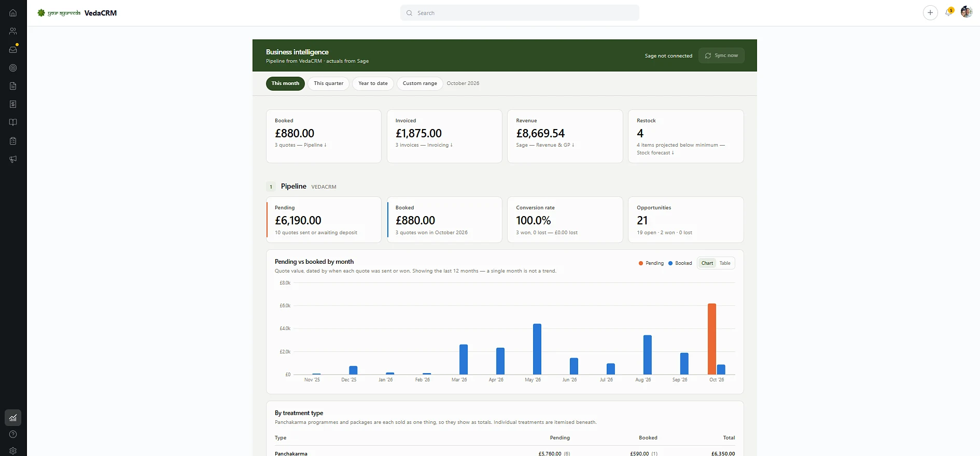Screen dimensions: 980x456
Task: Select the Custom range option
Action: [419, 83]
